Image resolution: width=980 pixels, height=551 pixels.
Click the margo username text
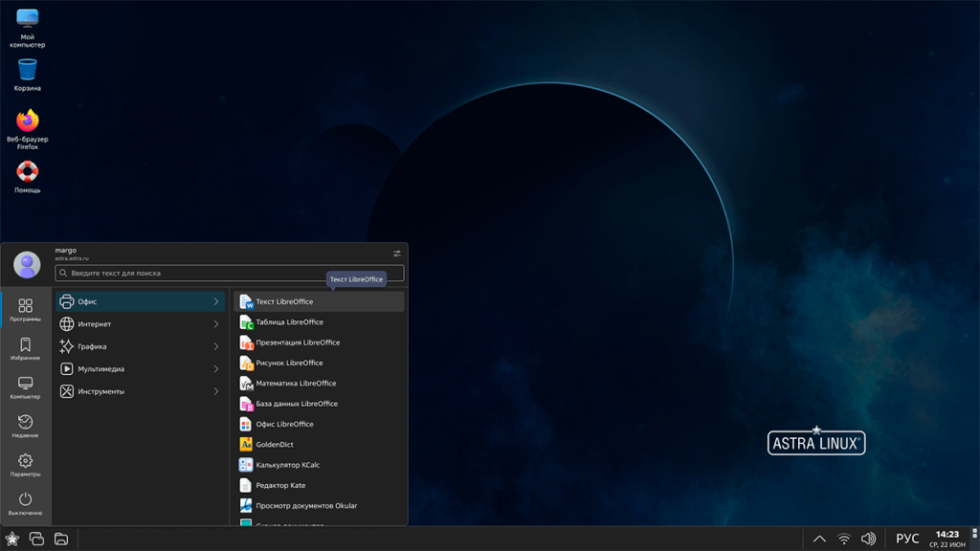(66, 250)
